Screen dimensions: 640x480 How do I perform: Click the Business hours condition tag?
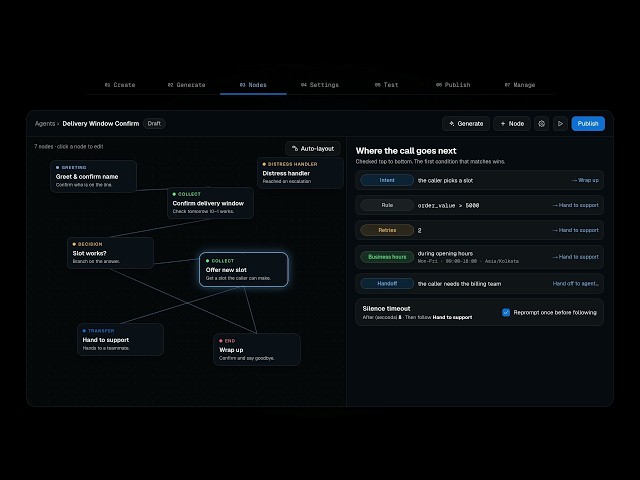387,257
